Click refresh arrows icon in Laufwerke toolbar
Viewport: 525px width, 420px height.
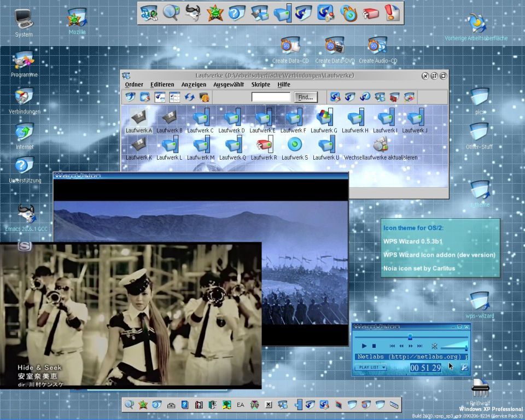190,97
